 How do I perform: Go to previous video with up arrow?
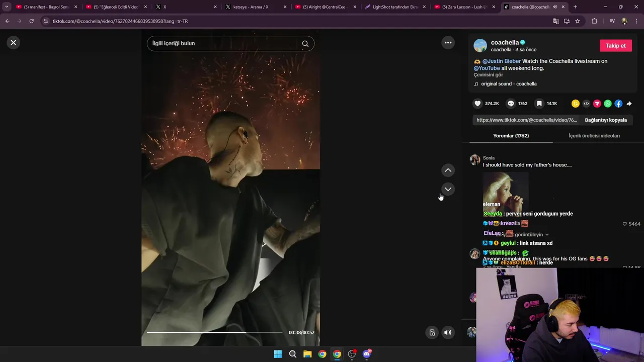(448, 170)
